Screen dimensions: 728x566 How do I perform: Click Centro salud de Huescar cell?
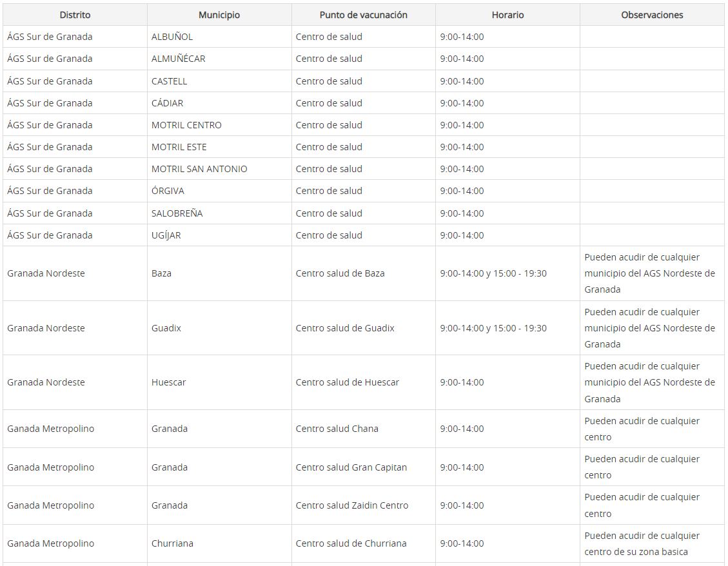348,382
